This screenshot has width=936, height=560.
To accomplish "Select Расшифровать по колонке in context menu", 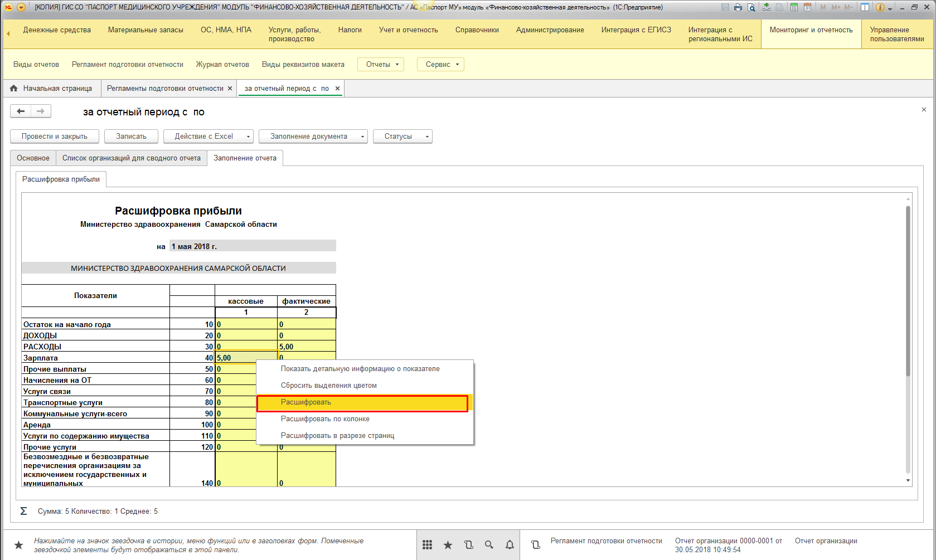I will (325, 419).
